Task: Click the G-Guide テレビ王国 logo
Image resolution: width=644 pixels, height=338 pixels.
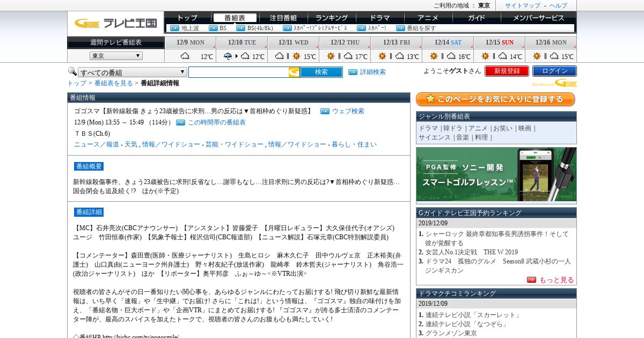Action: click(115, 23)
